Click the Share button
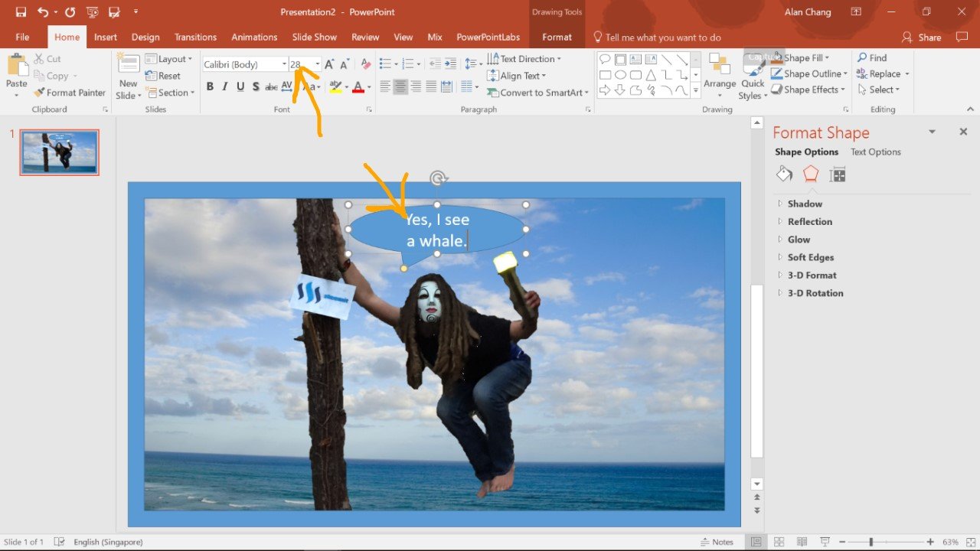 coord(922,37)
